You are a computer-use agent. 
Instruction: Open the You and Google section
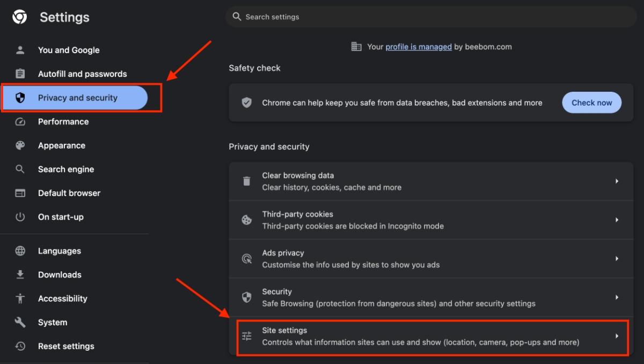click(69, 50)
